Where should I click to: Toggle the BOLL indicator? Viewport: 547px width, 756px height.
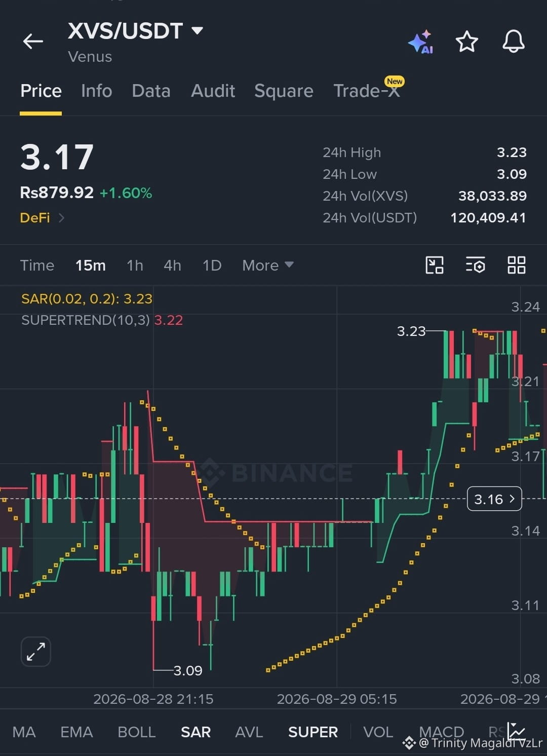(x=137, y=732)
